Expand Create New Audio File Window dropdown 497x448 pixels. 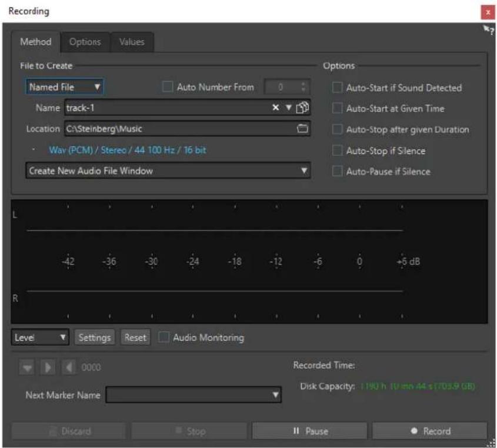click(x=168, y=170)
